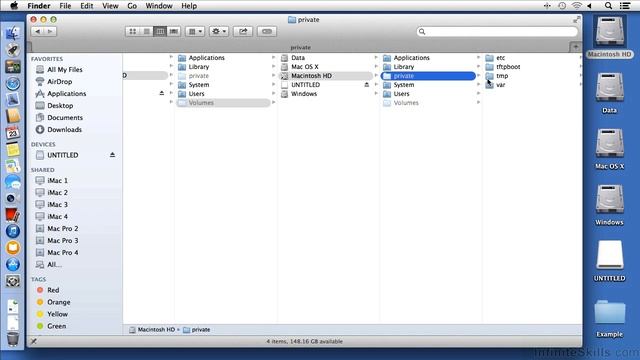Open the View menu
This screenshot has width=640, height=360.
click(x=110, y=6)
